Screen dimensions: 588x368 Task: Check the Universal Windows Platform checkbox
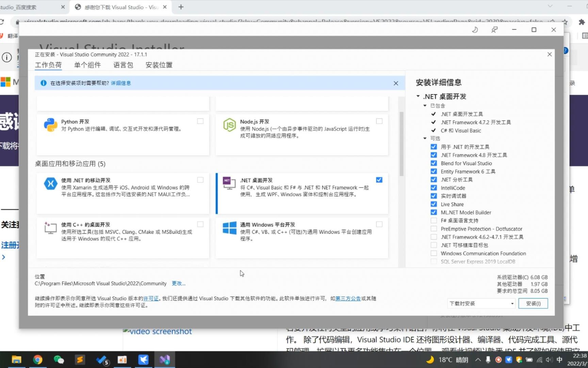pos(379,224)
